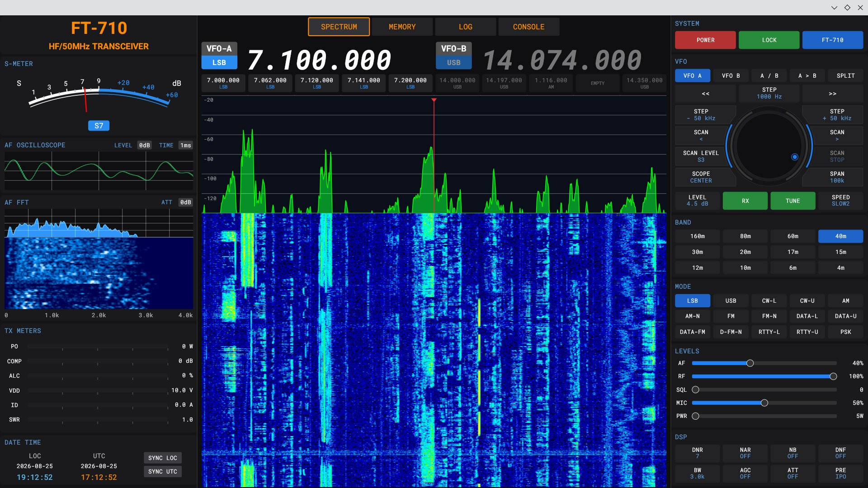The height and width of the screenshot is (488, 868).
Task: Toggle the DNF notch filter
Action: point(840,453)
